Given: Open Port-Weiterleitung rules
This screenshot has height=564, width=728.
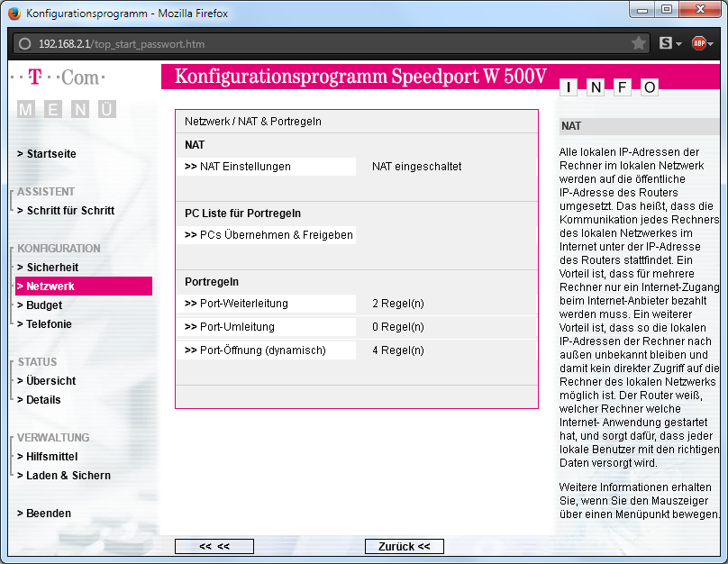Looking at the screenshot, I should click(266, 304).
